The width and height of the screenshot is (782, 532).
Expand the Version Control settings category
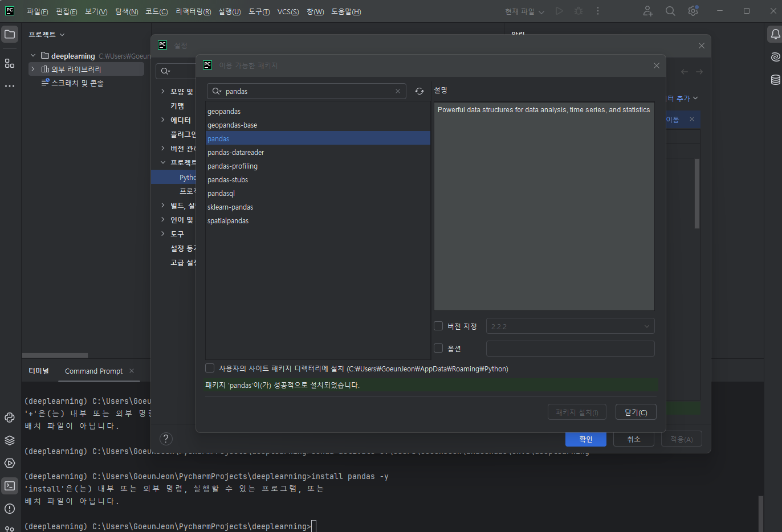[163, 148]
